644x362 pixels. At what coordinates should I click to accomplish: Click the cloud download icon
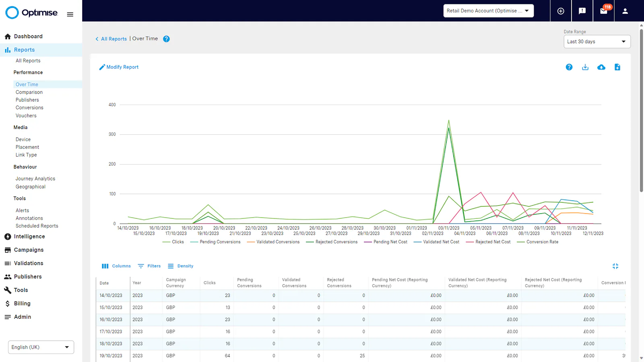[601, 67]
